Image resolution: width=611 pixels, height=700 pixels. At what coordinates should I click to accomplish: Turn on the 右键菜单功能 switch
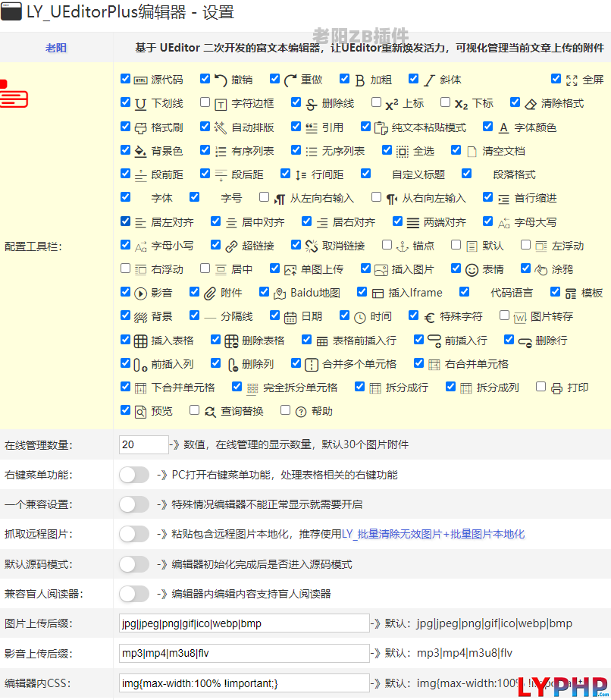(134, 475)
